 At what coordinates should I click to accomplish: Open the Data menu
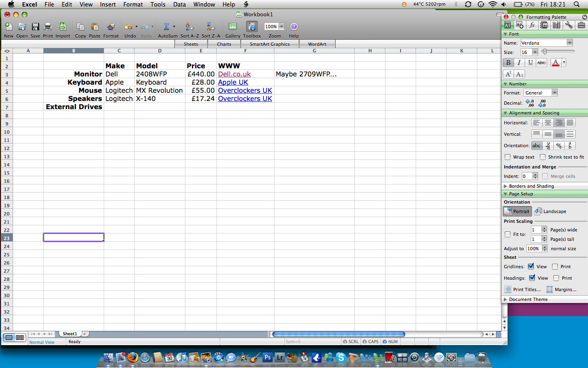coord(179,4)
